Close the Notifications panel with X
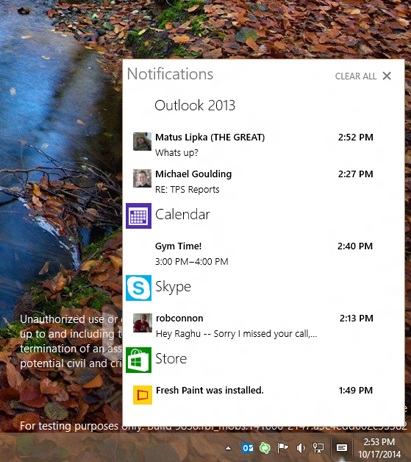The width and height of the screenshot is (411, 462). (387, 76)
